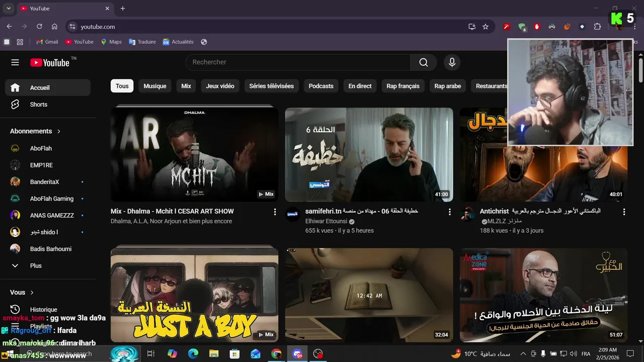Open the Chrome extensions puzzle icon

[x=597, y=27]
